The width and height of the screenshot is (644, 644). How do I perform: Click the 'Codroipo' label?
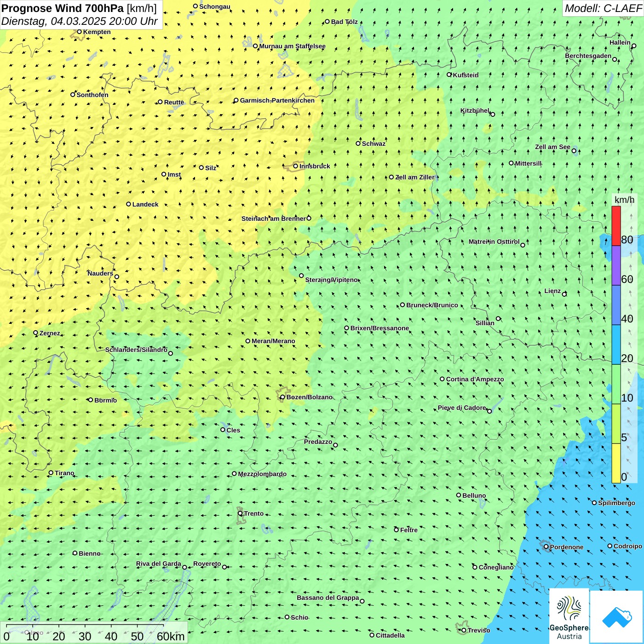(x=628, y=546)
